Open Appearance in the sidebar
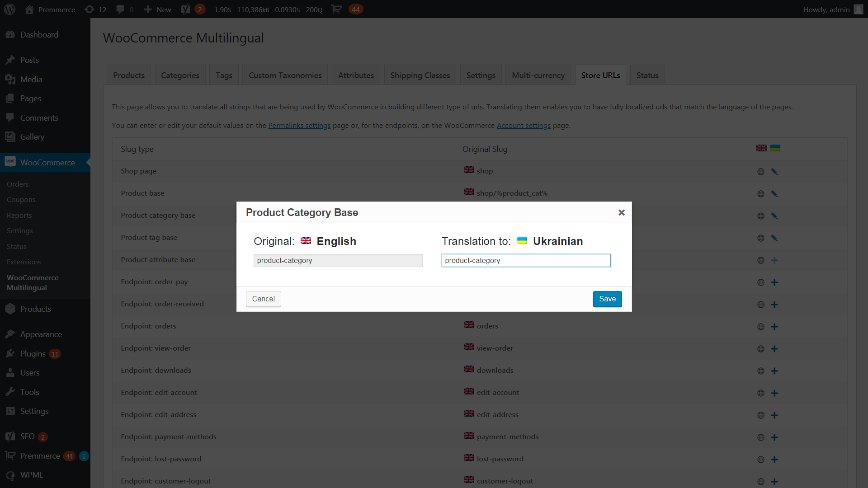Image resolution: width=868 pixels, height=488 pixels. [x=41, y=334]
